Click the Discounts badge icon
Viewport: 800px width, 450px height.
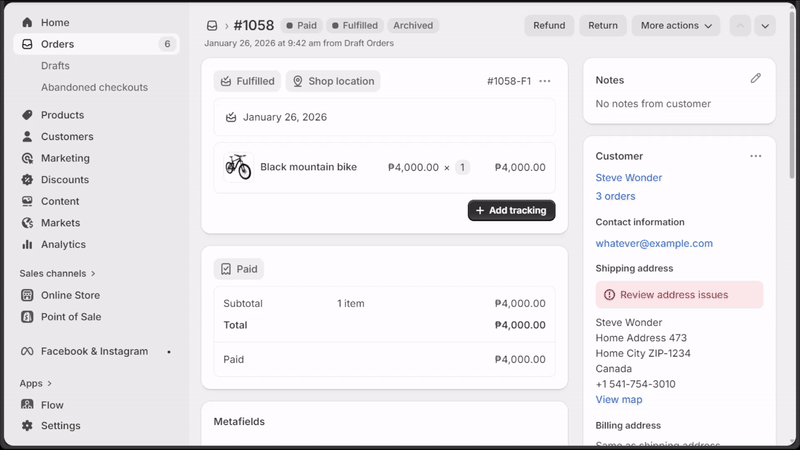coord(27,180)
